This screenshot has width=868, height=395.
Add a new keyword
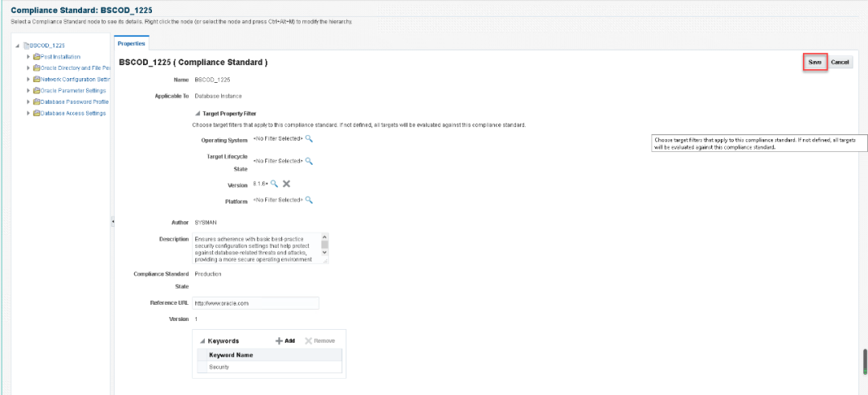(285, 341)
